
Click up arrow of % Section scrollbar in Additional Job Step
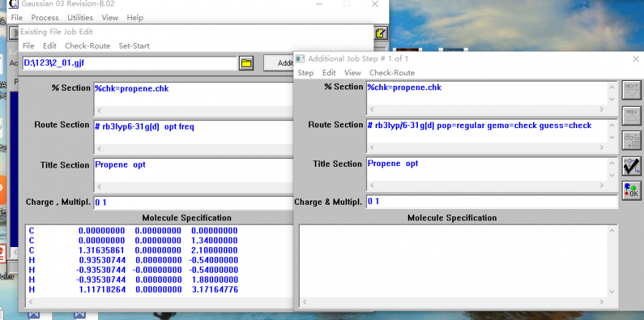(612, 87)
